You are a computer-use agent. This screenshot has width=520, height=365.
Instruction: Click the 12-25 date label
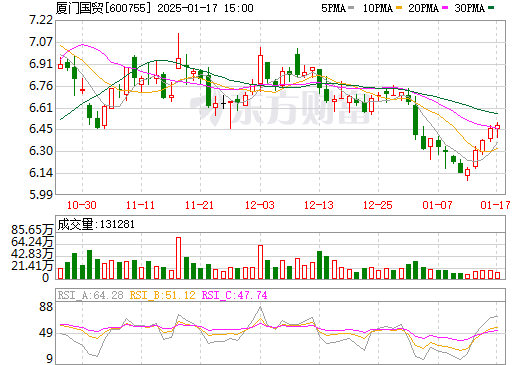pos(378,205)
